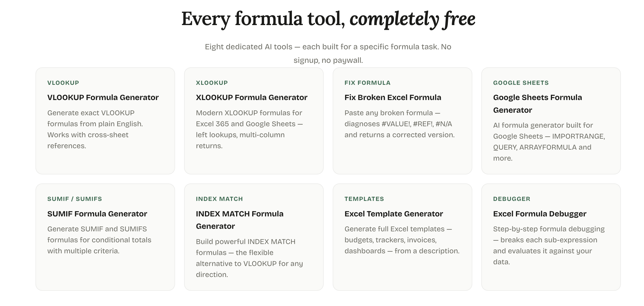Click the INDEX MATCH category label
The image size is (644, 306).
click(x=219, y=199)
